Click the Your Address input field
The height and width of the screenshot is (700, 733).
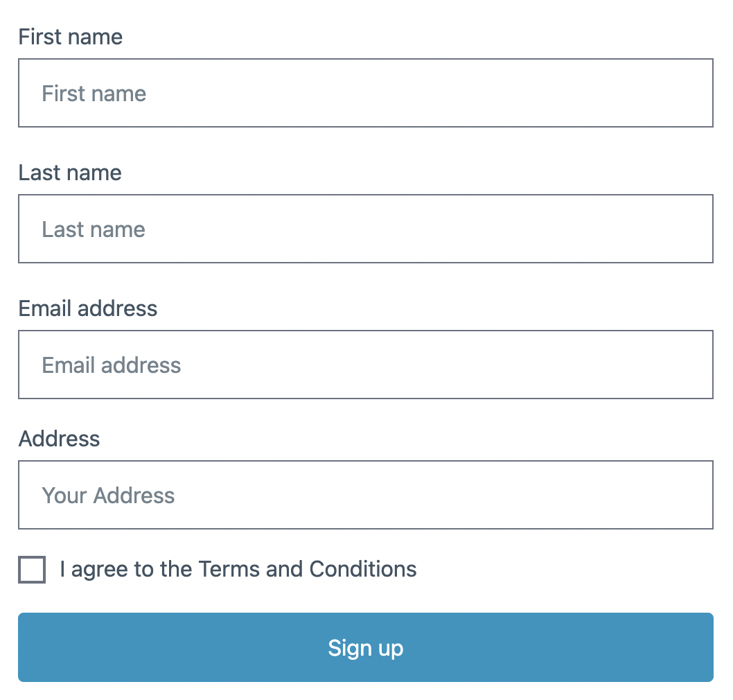(x=366, y=495)
